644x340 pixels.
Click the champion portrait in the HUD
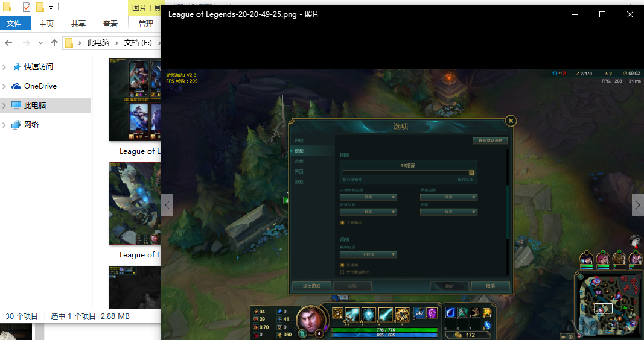[x=311, y=320]
